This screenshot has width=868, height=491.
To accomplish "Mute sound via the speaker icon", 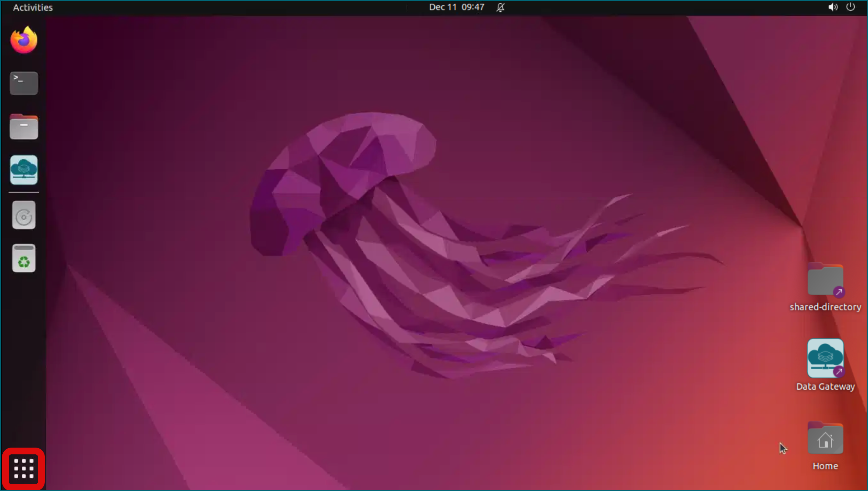I will tap(832, 7).
